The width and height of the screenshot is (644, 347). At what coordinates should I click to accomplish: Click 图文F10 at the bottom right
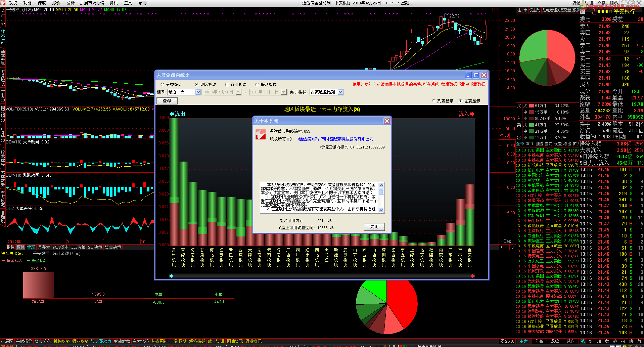point(507,341)
